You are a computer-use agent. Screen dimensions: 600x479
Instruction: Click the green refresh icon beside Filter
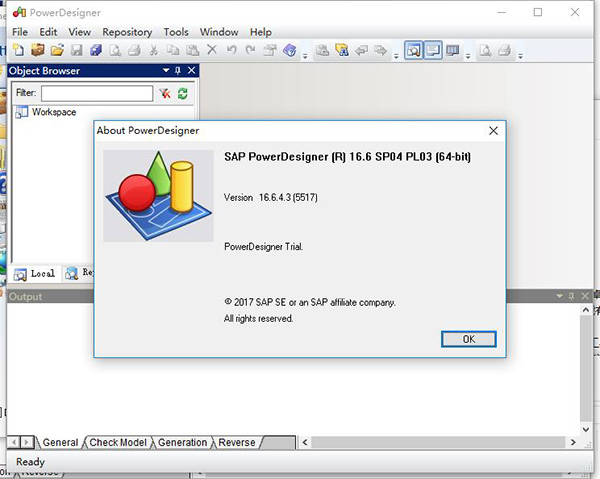(x=182, y=93)
